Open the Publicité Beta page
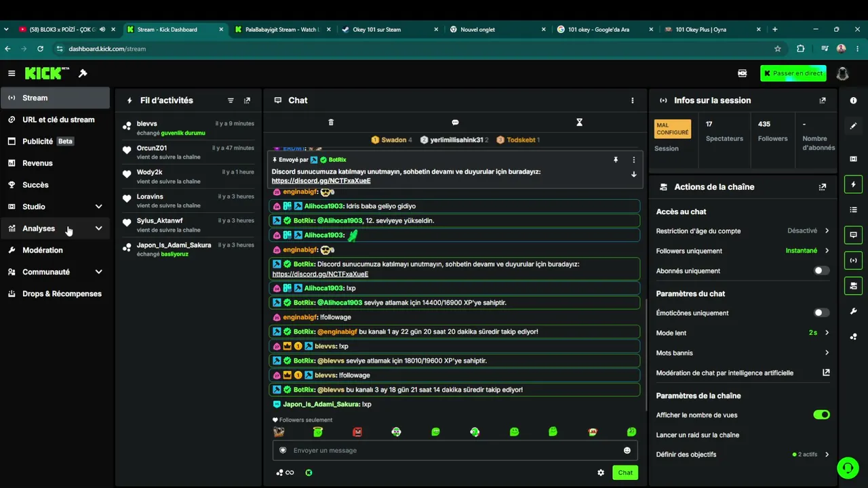 click(x=55, y=142)
